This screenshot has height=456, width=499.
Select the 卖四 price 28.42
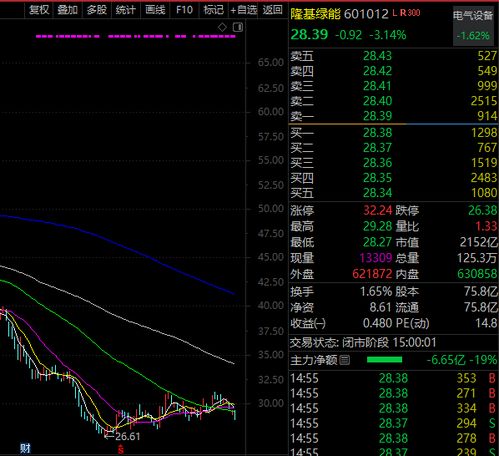click(377, 71)
